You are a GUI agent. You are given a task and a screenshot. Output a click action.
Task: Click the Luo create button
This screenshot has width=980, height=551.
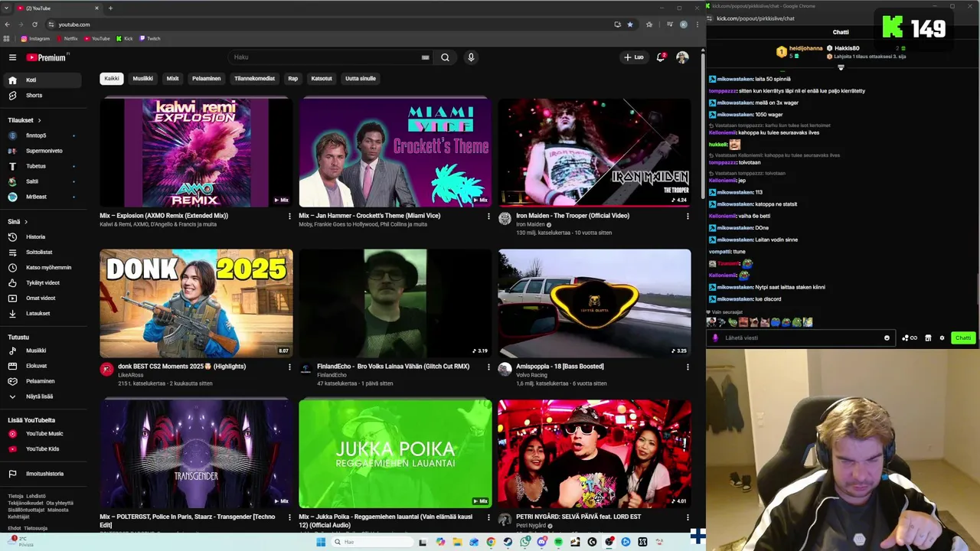click(634, 57)
